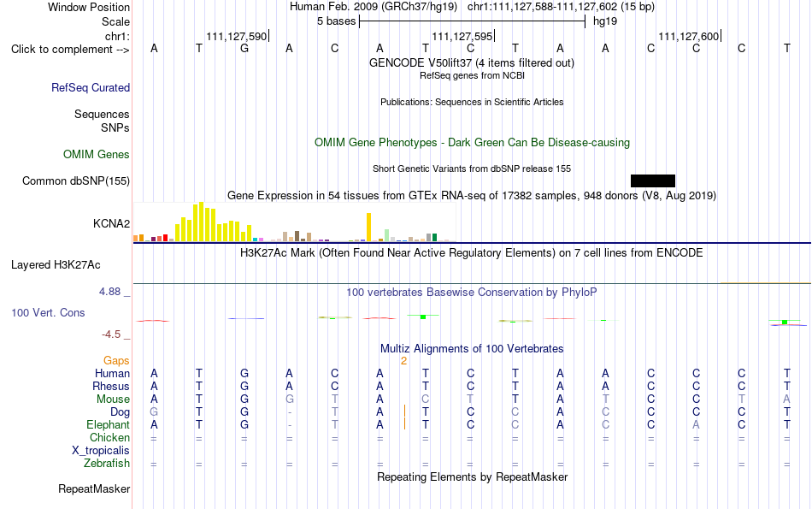
Task: Click the hg19 label beside the scale bar
Action: point(605,21)
